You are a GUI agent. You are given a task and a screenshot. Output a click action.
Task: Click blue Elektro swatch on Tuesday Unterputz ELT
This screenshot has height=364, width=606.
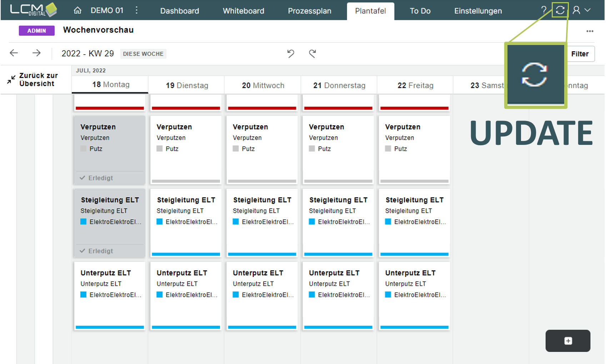click(160, 295)
